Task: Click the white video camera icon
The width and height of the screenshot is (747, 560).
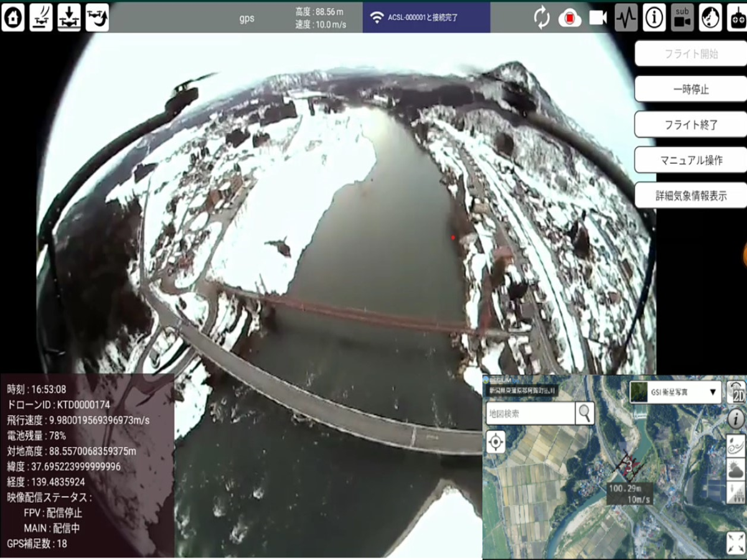Action: pyautogui.click(x=598, y=18)
